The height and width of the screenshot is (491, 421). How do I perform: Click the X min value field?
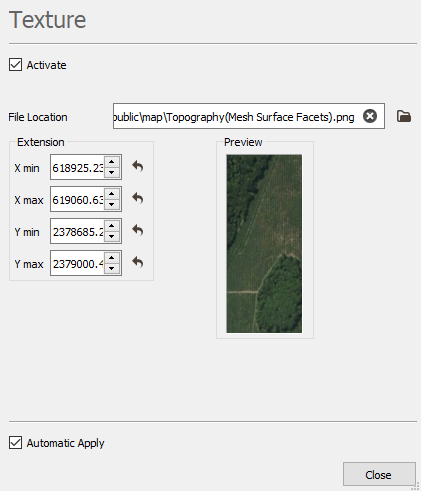click(x=77, y=167)
